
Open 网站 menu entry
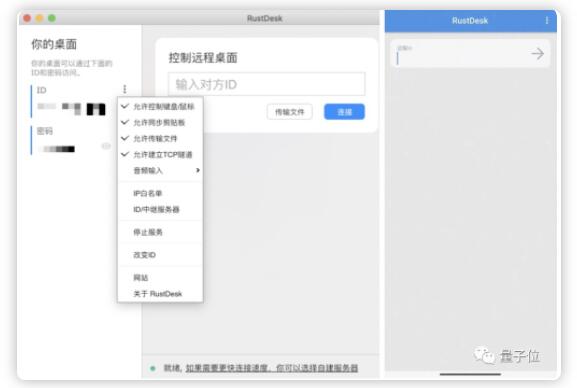(x=160, y=278)
